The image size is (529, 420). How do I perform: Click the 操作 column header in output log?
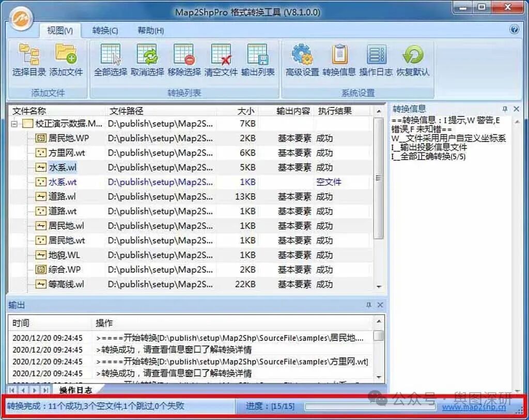[x=233, y=323]
